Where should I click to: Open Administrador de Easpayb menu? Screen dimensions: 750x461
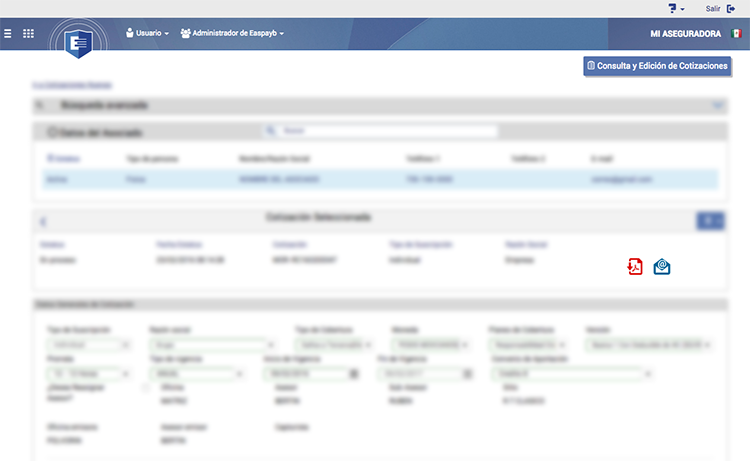click(232, 33)
